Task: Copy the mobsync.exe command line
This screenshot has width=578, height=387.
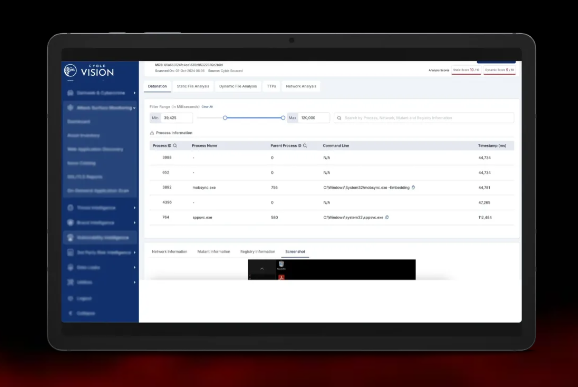Action: [x=414, y=187]
